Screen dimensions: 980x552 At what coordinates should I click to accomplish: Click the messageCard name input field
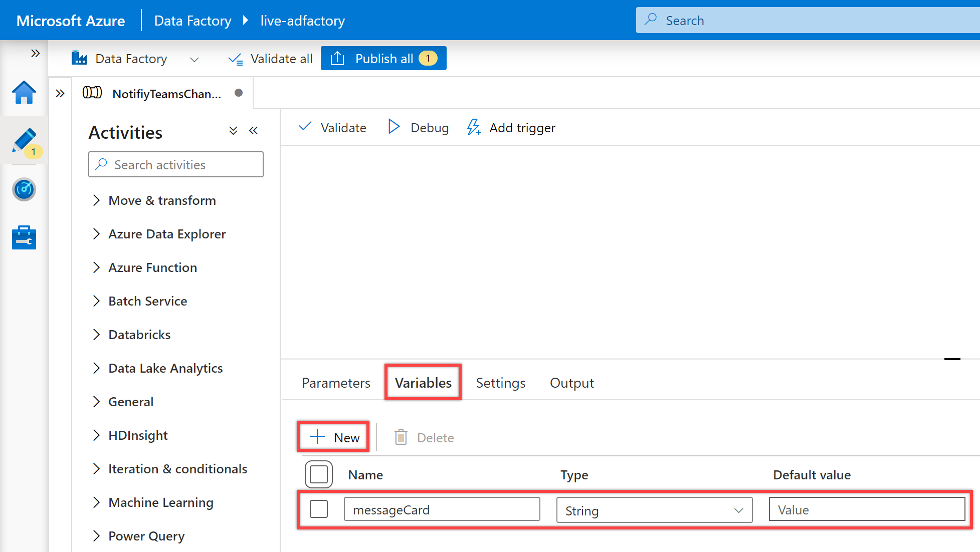[x=442, y=509]
